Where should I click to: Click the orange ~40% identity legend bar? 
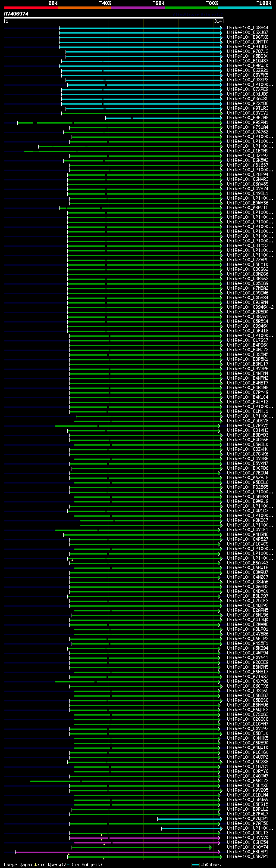pos(85,8)
